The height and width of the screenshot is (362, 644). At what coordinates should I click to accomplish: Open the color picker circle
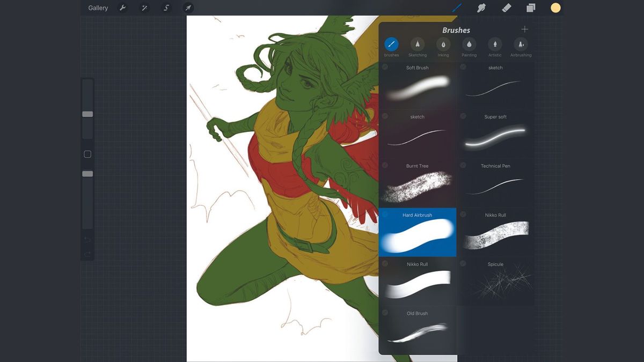click(x=555, y=8)
